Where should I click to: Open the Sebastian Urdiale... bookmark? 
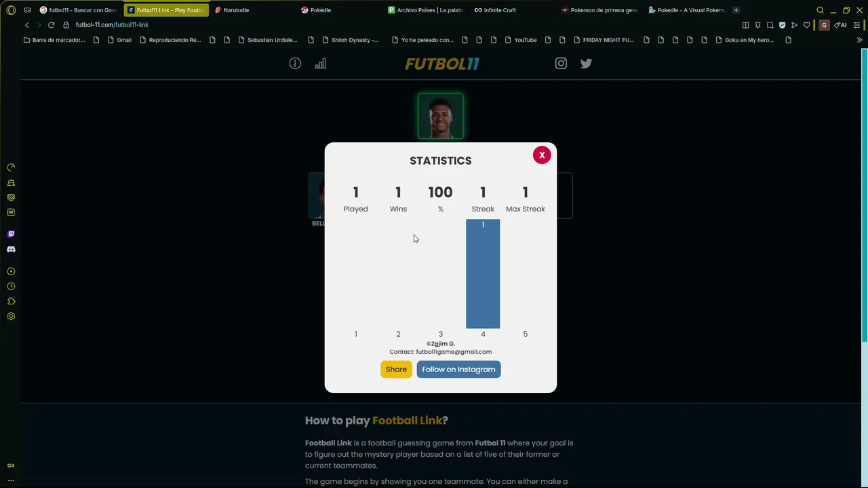coord(268,40)
